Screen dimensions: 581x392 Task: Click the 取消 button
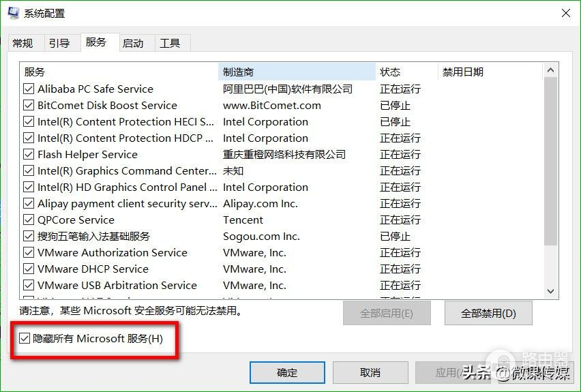click(x=370, y=373)
